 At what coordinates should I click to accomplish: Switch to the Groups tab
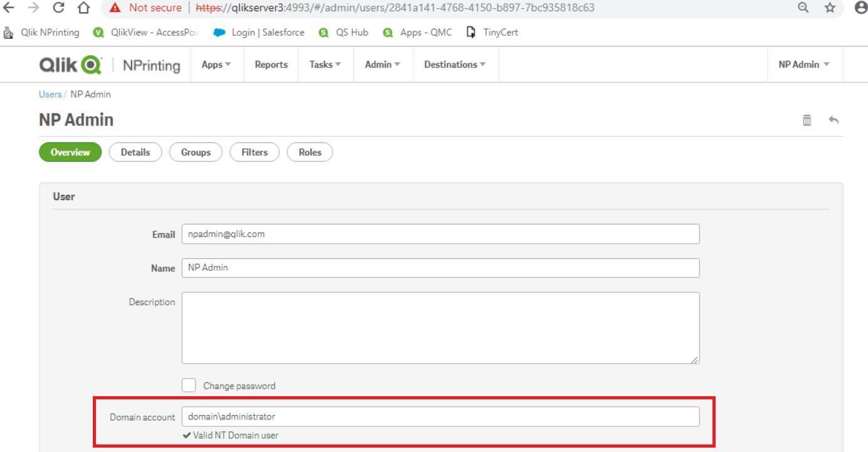tap(196, 152)
